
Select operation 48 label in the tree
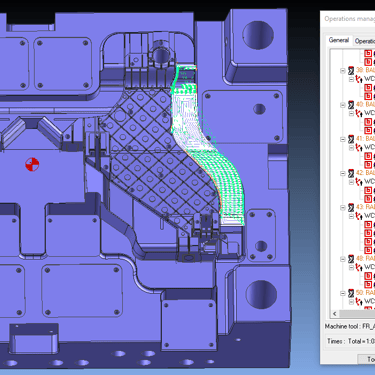[365, 259]
